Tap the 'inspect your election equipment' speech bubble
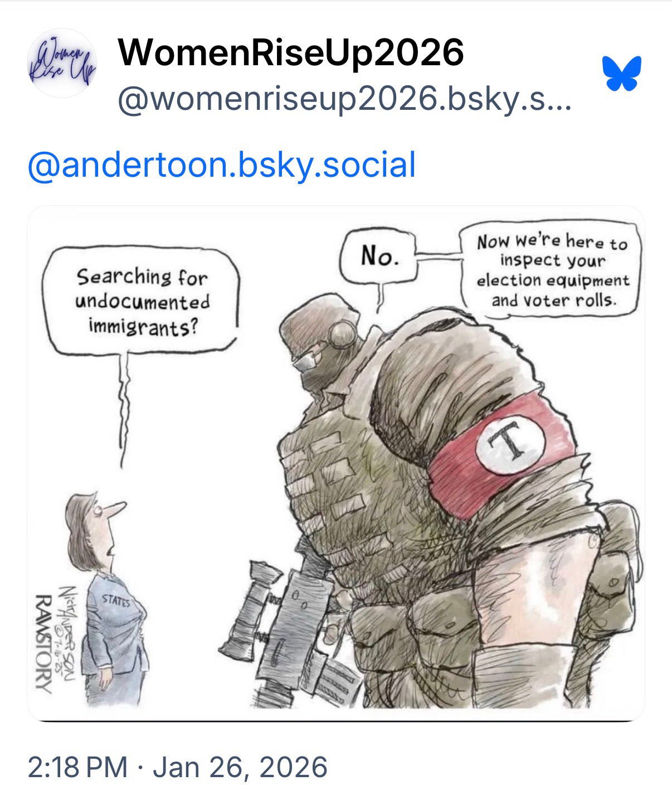The width and height of the screenshot is (672, 800). point(552,271)
